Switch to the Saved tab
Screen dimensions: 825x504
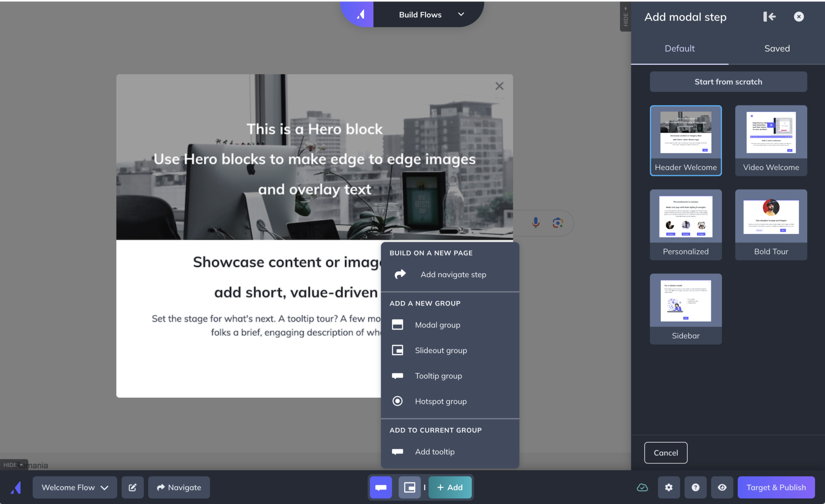pyautogui.click(x=777, y=48)
